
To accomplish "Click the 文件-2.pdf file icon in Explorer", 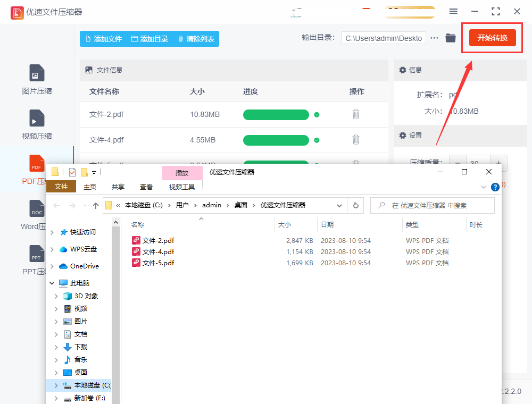I will pos(136,240).
